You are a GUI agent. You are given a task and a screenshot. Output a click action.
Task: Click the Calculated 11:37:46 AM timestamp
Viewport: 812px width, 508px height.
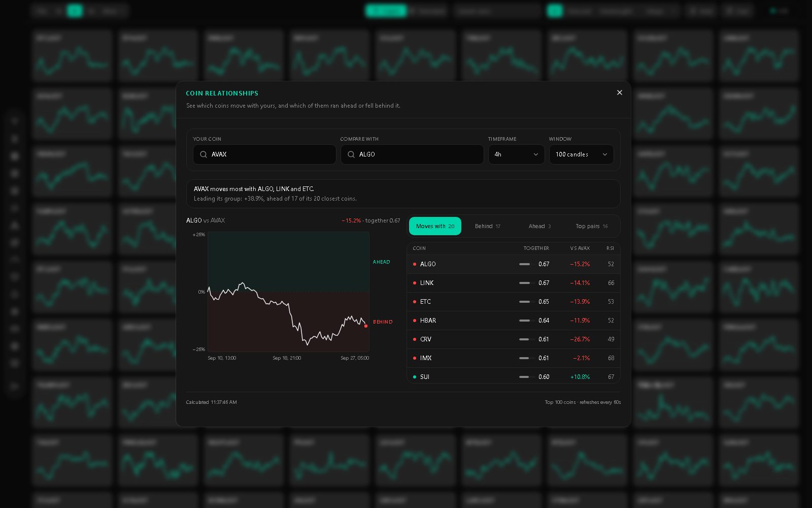211,402
